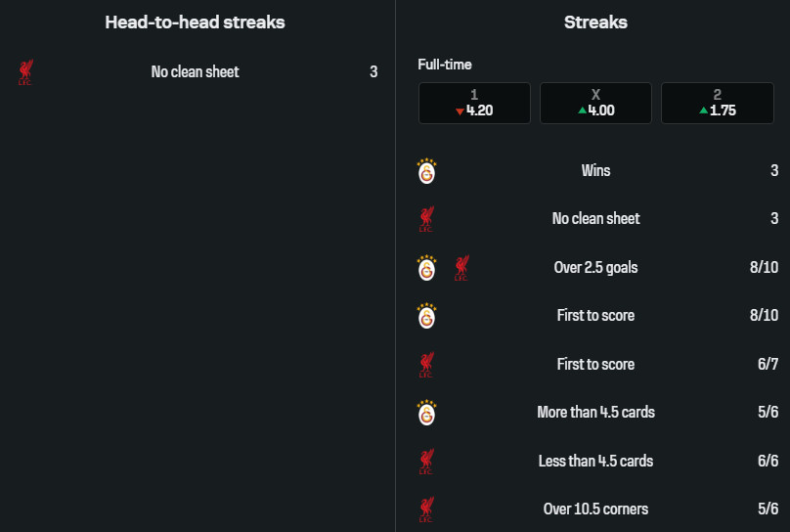Click Galatasaray logo beside Wins streak
Image resolution: width=790 pixels, height=532 pixels.
pos(426,171)
